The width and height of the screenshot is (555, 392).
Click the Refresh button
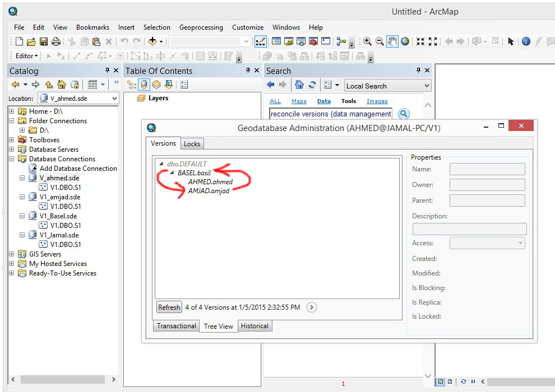coord(169,307)
